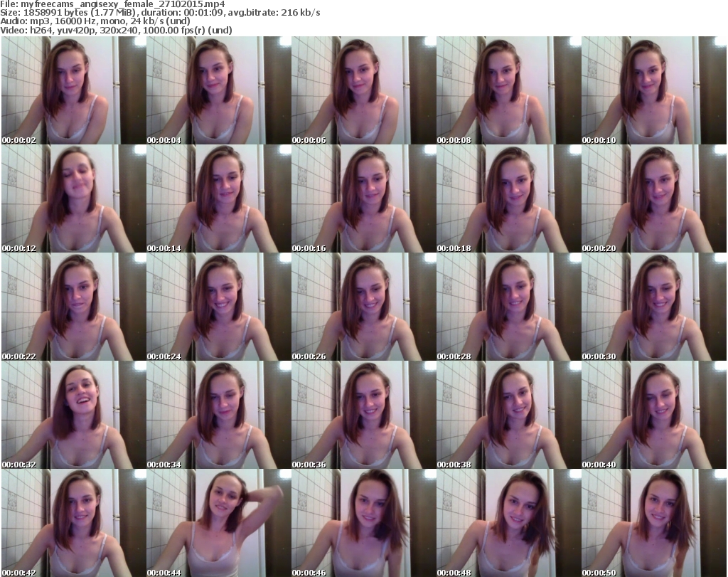Image resolution: width=728 pixels, height=577 pixels.
Task: Open the thumbnail timestamped 00:00:20
Action: coord(654,198)
